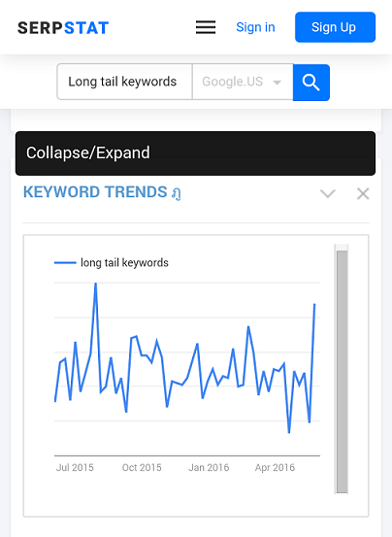Click the icon beside Keyword Trends title
Image resolution: width=392 pixels, height=537 pixels.
177,193
